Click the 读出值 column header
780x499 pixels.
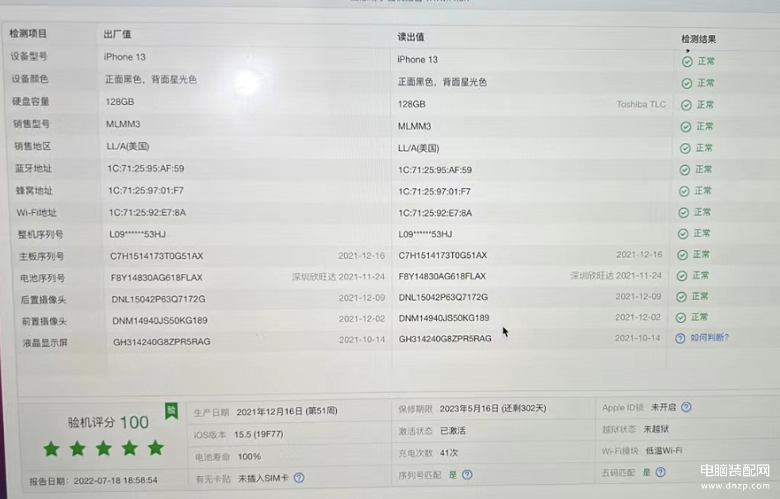coord(410,37)
